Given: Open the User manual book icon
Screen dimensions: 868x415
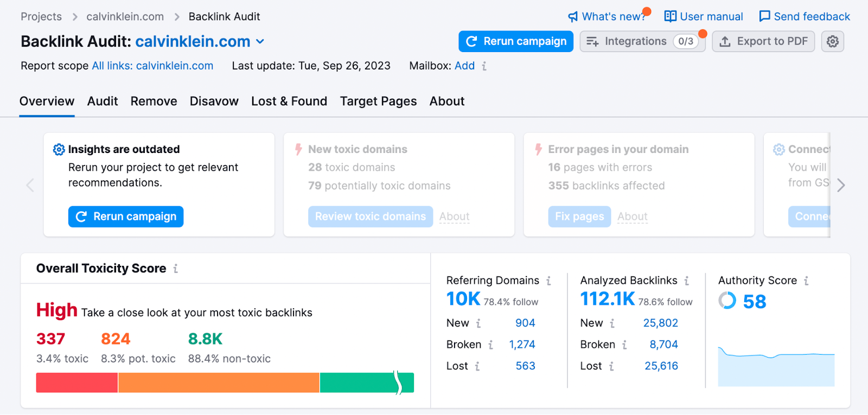Looking at the screenshot, I should tap(671, 16).
